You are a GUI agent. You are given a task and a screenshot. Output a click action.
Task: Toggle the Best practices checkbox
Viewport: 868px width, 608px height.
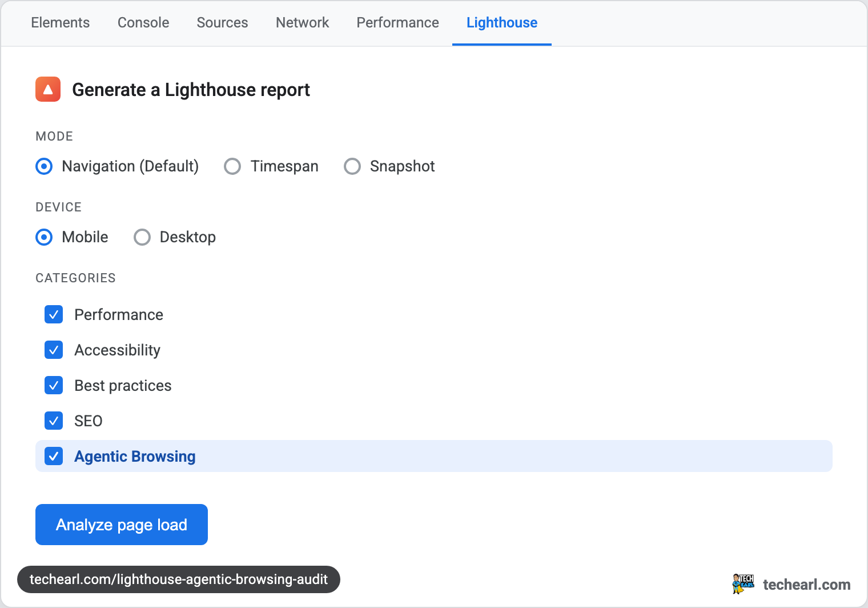(x=54, y=385)
